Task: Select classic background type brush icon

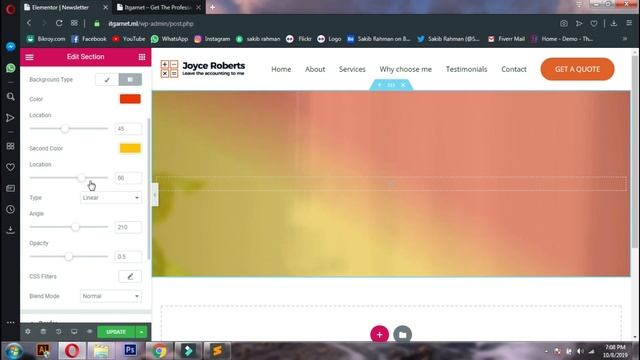Action: pyautogui.click(x=107, y=80)
